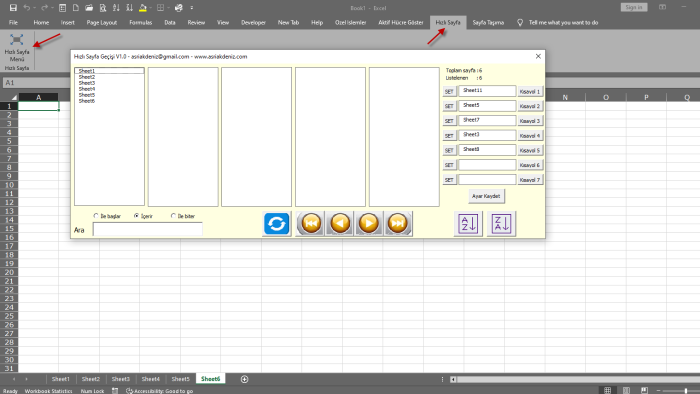Customize Quick Access Toolbar dropdown
The height and width of the screenshot is (394, 700).
(192, 8)
